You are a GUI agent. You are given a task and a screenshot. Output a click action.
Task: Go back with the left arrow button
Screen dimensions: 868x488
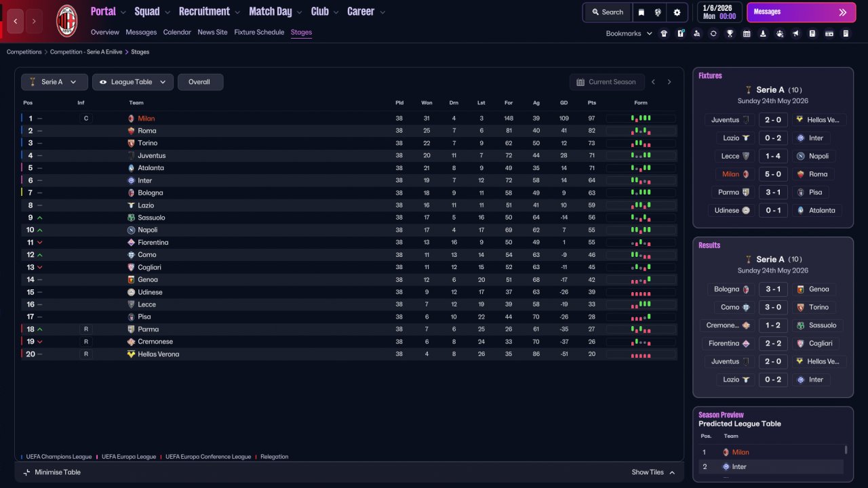point(16,21)
